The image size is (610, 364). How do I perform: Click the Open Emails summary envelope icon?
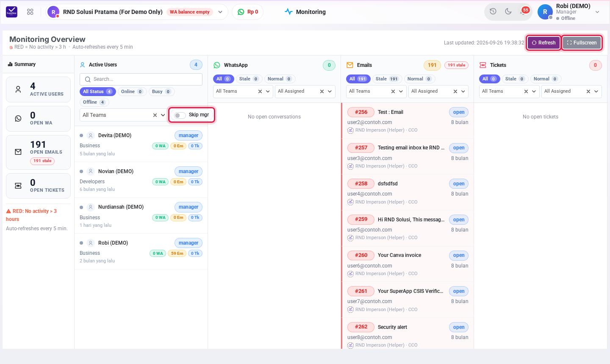pos(18,152)
